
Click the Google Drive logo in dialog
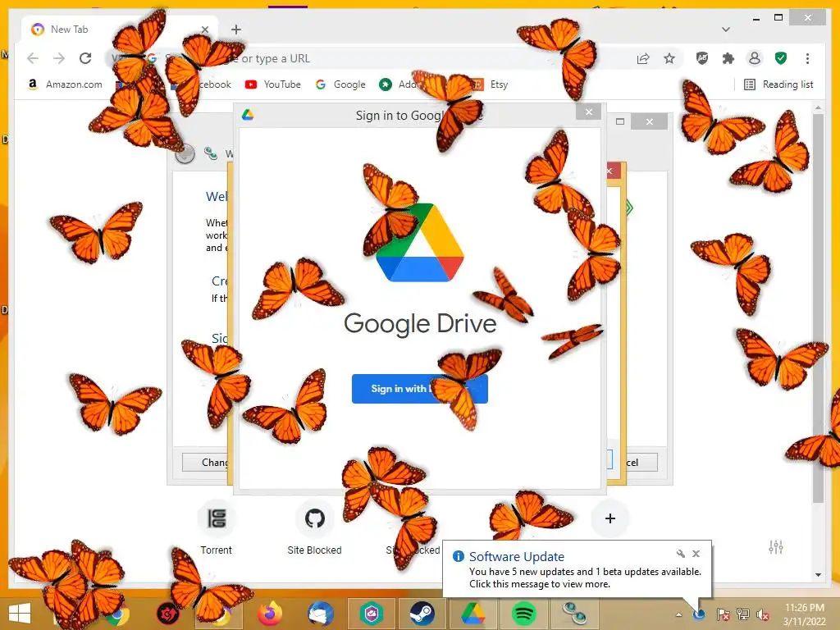pyautogui.click(x=419, y=242)
